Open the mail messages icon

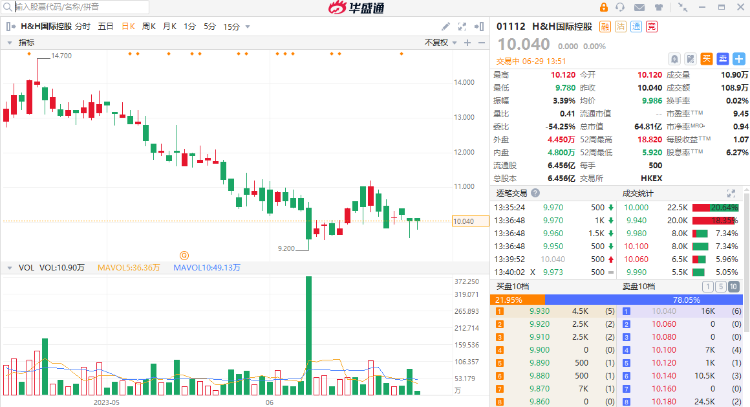click(x=639, y=7)
